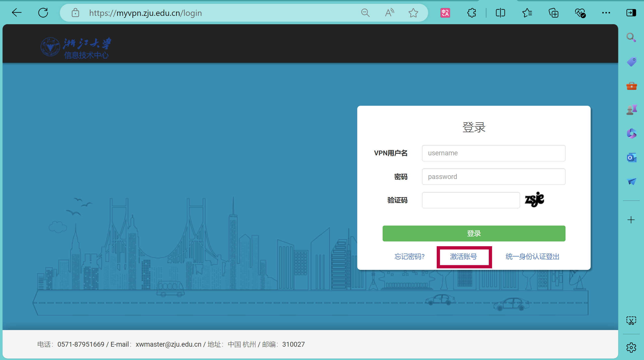The height and width of the screenshot is (360, 644).
Task: Click the green 登录 login button
Action: [474, 233]
